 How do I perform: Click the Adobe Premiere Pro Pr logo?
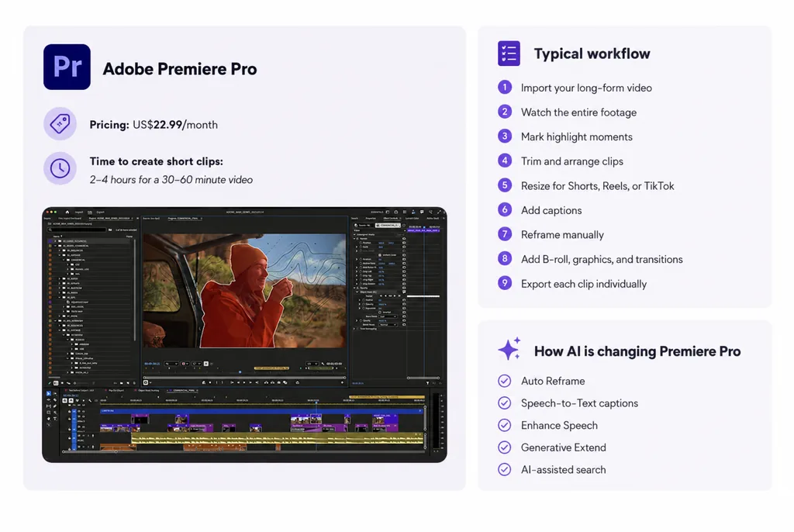point(67,67)
